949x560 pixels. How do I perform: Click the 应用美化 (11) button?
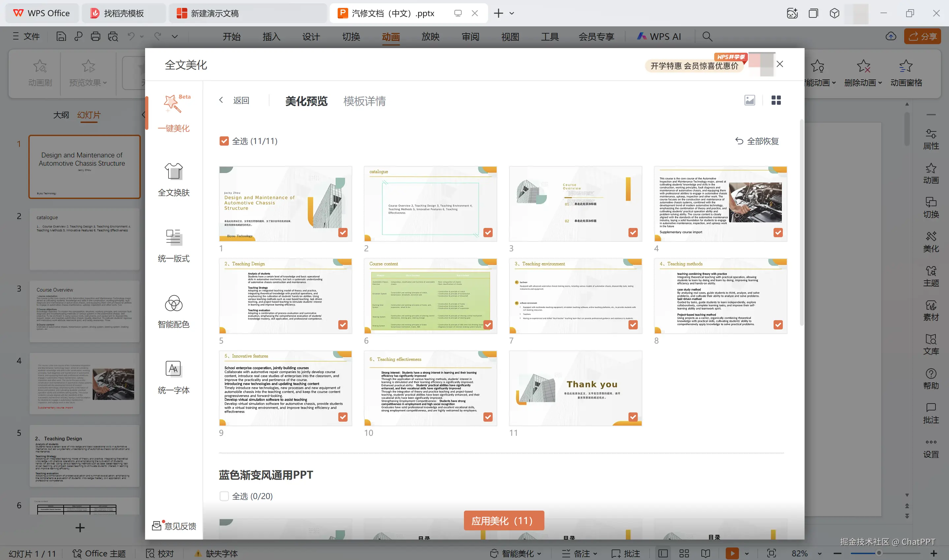[504, 521]
